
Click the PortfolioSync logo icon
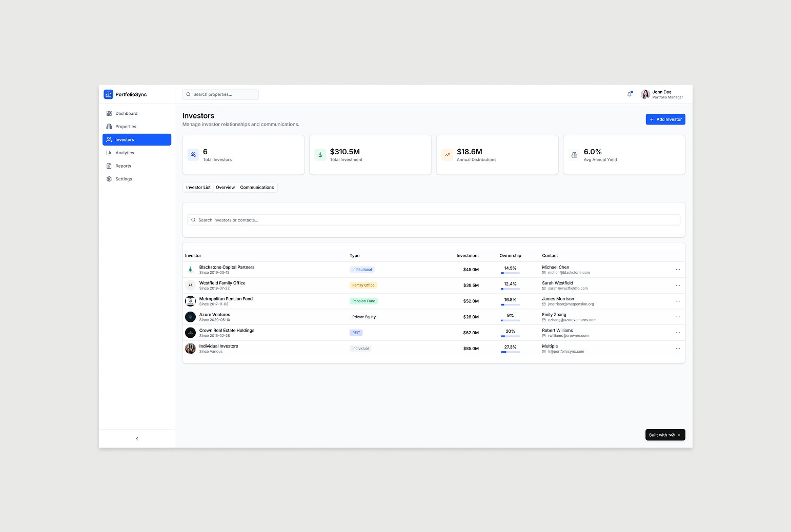coord(108,94)
